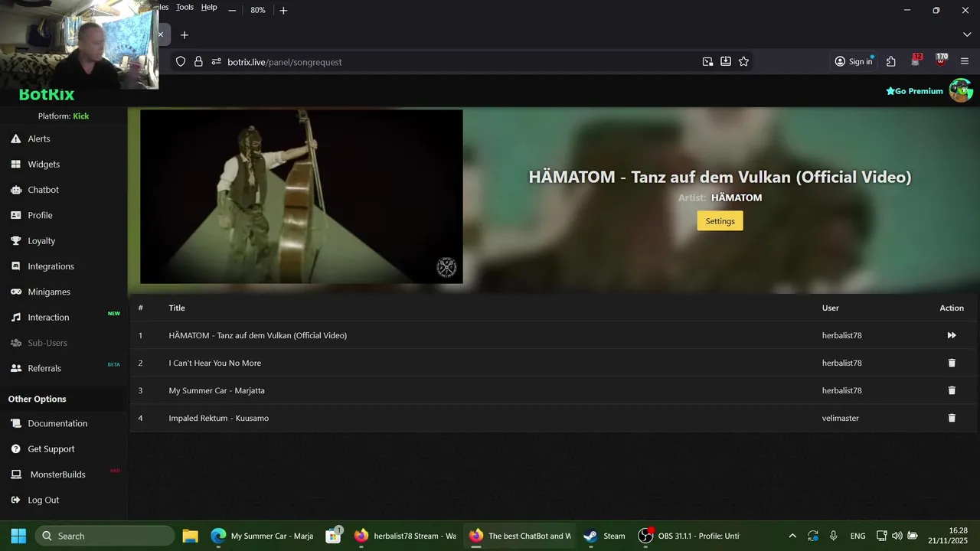Switch to My Summer Car Edge window
The image size is (980, 551).
pyautogui.click(x=263, y=536)
